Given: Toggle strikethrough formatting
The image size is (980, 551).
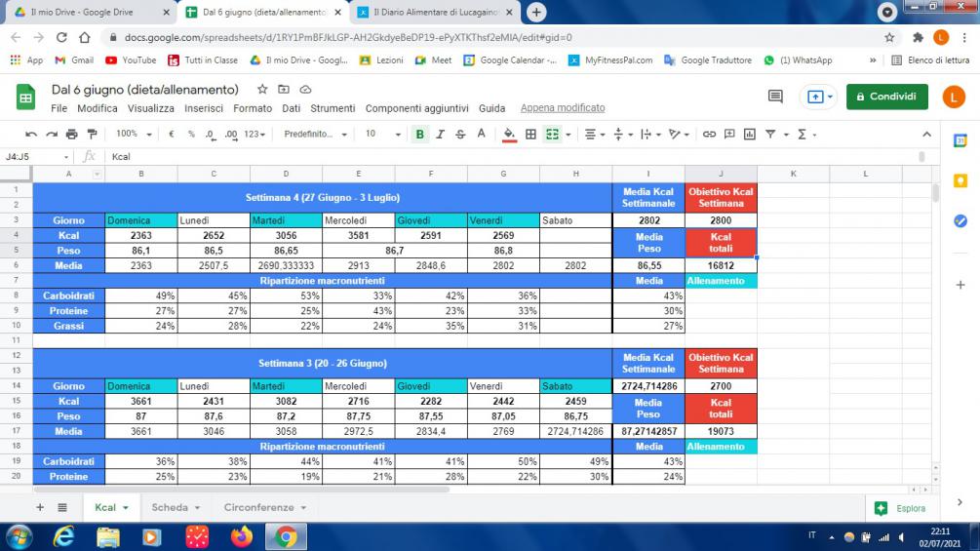Looking at the screenshot, I should click(x=460, y=134).
